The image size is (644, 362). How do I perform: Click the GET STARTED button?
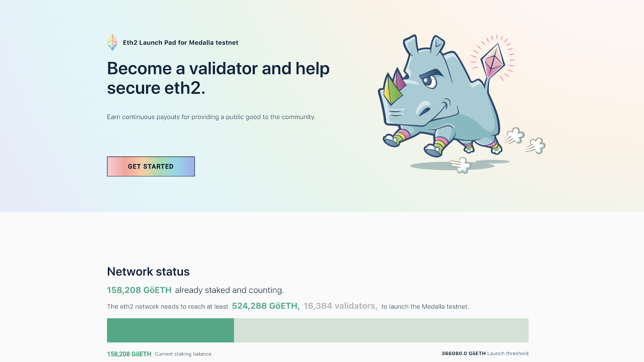coord(151,167)
